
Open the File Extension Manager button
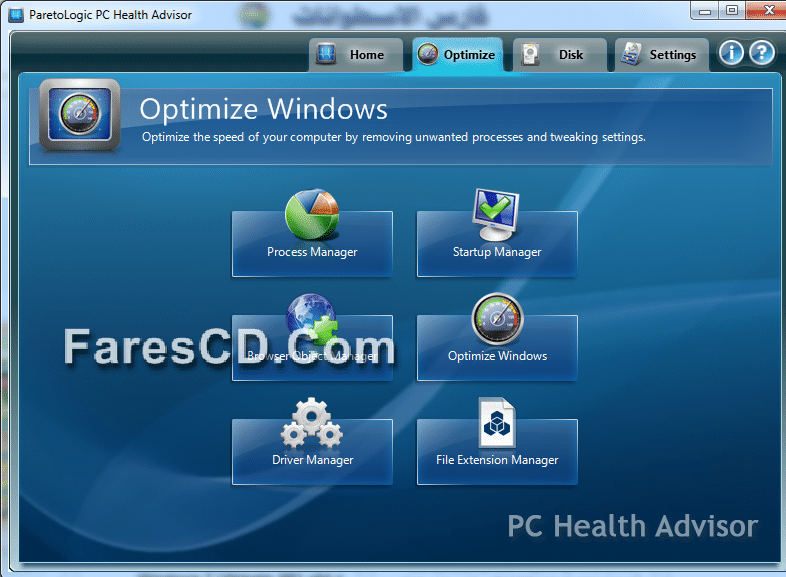[x=497, y=452]
